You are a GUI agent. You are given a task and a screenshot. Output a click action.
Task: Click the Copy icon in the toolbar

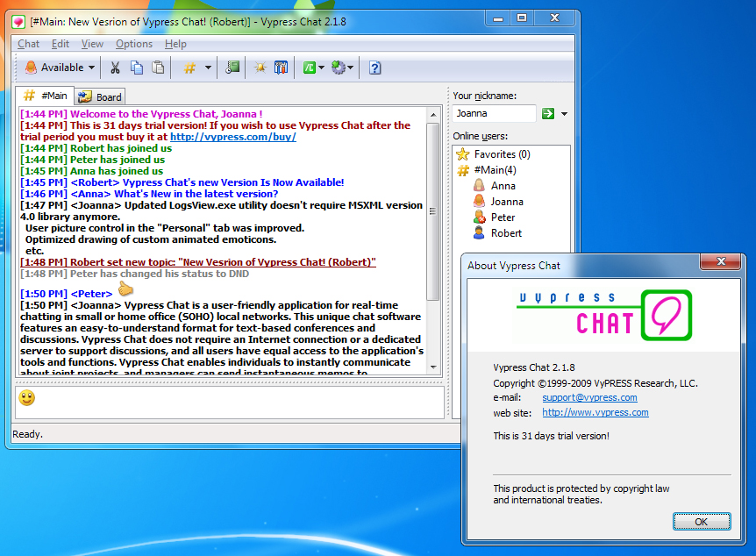[x=137, y=68]
